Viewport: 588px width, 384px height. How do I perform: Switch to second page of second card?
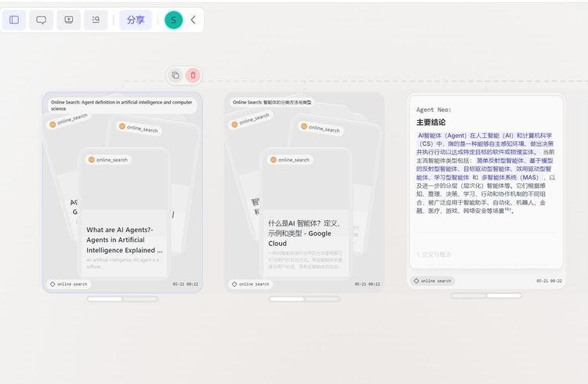[322, 299]
